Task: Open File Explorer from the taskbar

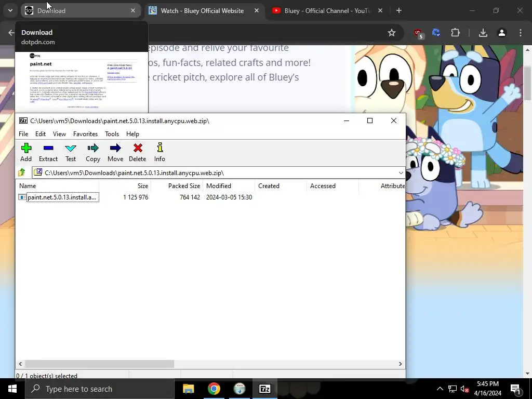Action: (x=188, y=389)
